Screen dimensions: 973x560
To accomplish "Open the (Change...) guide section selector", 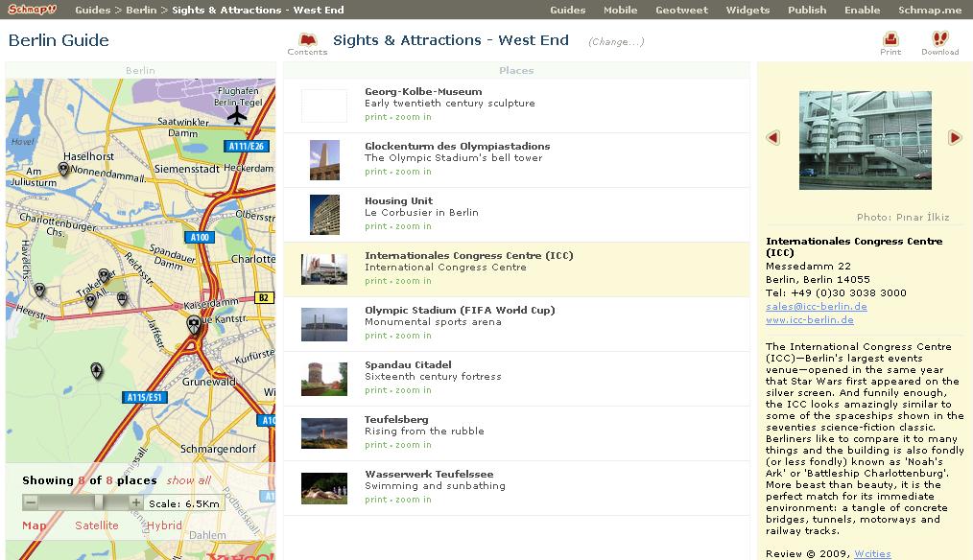I will [x=616, y=42].
